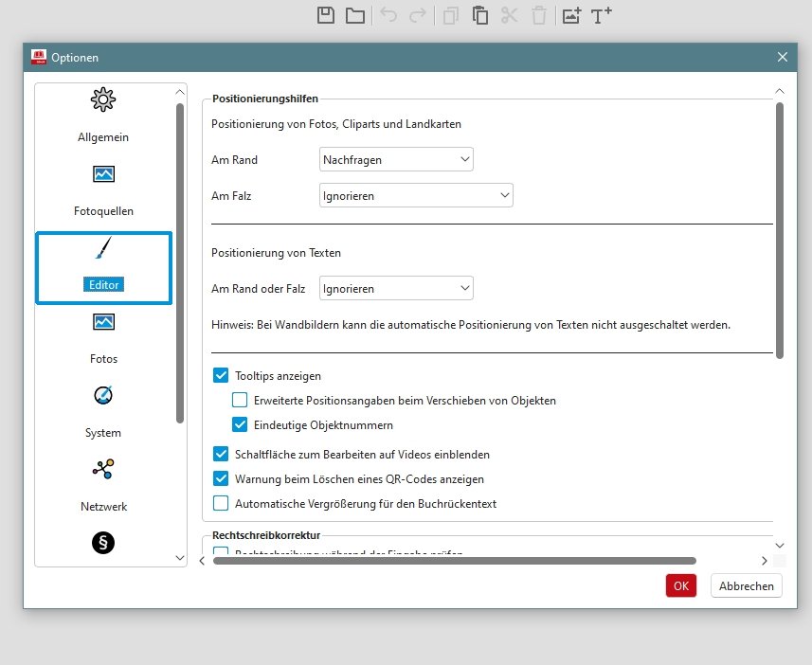Open the Am Rand dropdown

[396, 160]
